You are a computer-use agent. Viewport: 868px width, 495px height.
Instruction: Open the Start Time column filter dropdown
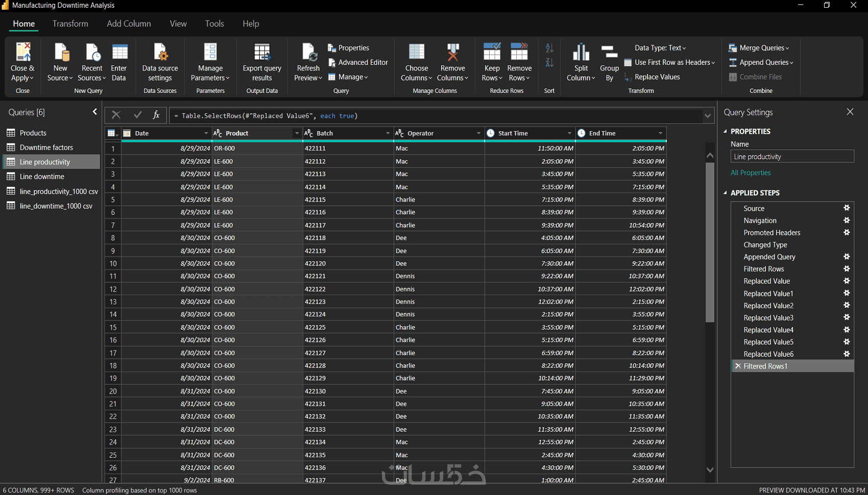[569, 133]
